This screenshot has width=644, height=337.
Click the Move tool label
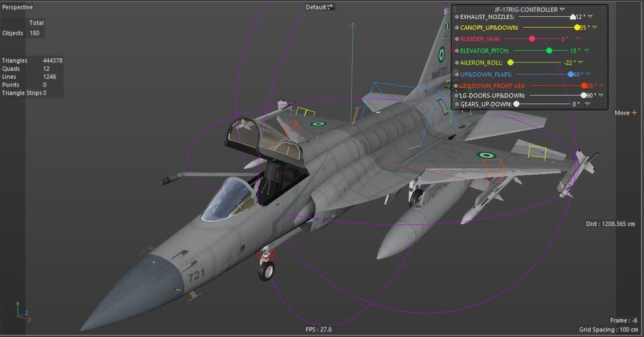pos(622,112)
